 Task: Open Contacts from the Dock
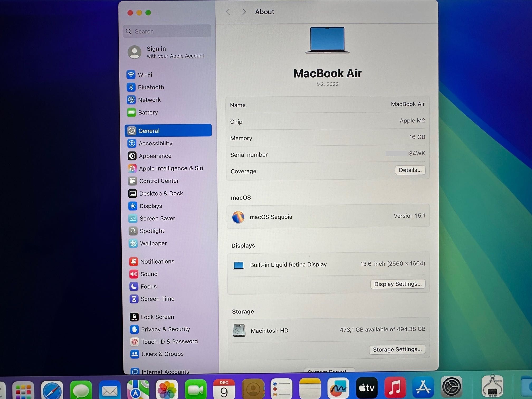pyautogui.click(x=253, y=389)
